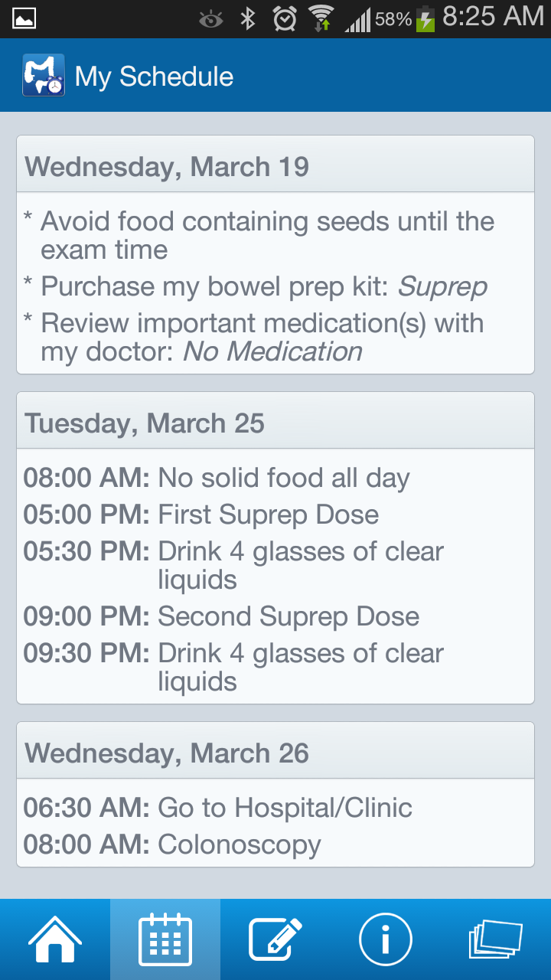This screenshot has width=551, height=980.
Task: Tap the First Suprep Dose entry
Action: (268, 514)
